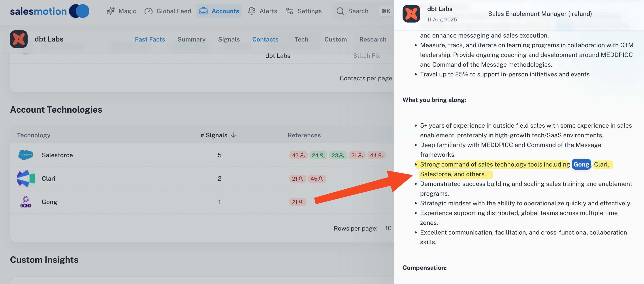Image resolution: width=644 pixels, height=284 pixels.
Task: Click the Alerts bell icon
Action: [252, 11]
